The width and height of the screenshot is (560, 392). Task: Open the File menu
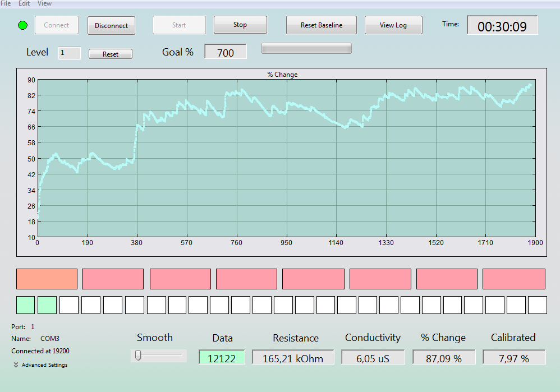point(6,3)
